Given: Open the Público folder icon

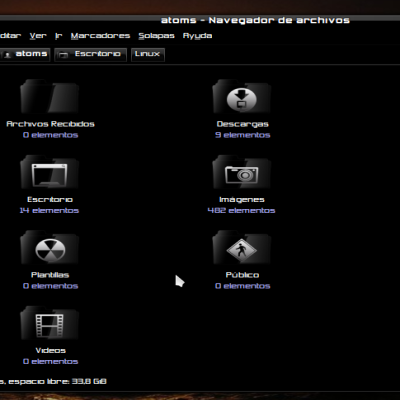Looking at the screenshot, I should [242, 248].
